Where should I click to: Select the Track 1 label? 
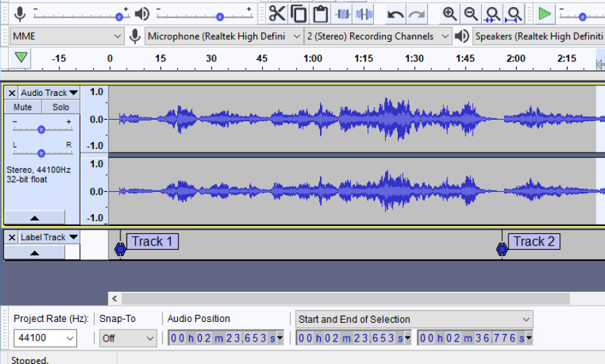coord(152,241)
